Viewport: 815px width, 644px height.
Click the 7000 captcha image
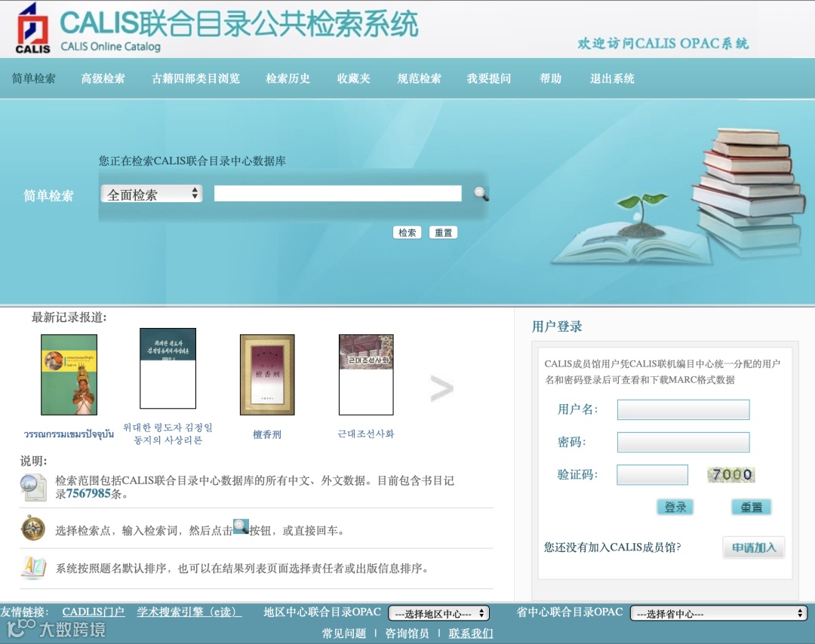731,474
